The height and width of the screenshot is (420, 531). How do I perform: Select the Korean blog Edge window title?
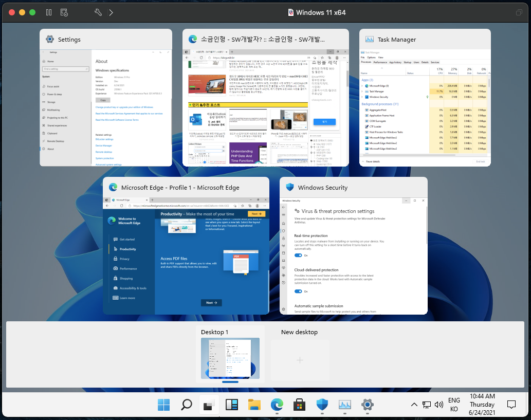tap(263, 39)
